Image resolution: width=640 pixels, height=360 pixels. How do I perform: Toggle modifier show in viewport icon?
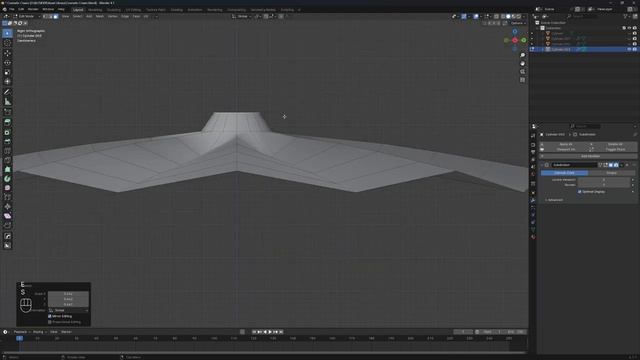tap(611, 165)
